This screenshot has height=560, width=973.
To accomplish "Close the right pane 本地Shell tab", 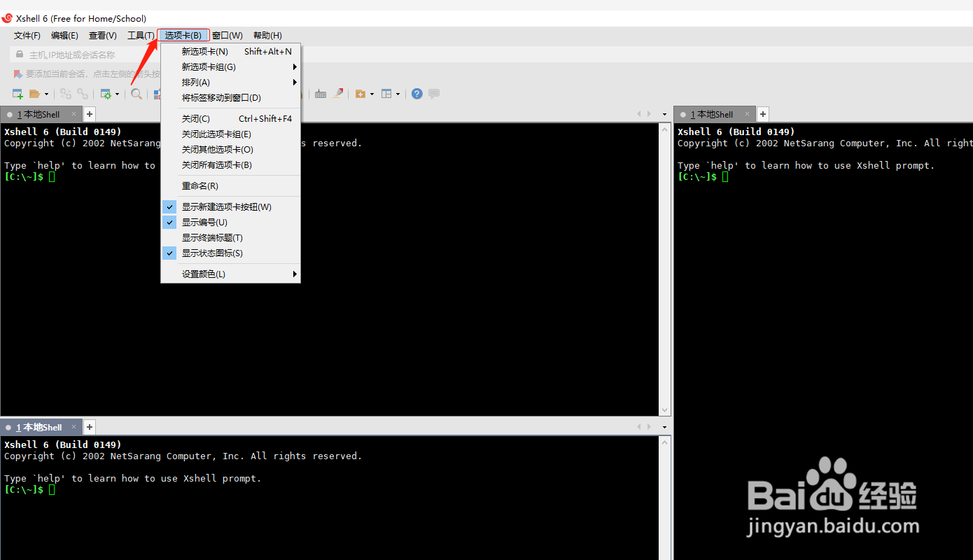I will point(748,113).
